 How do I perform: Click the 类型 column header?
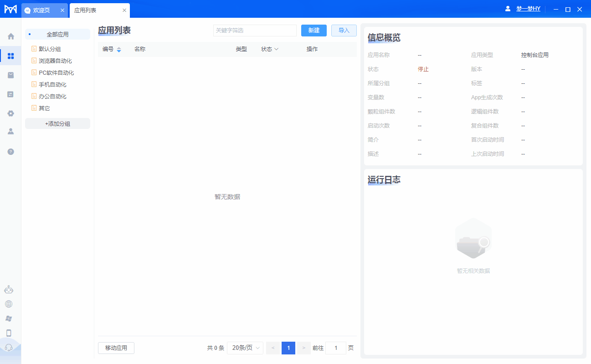[x=241, y=49]
